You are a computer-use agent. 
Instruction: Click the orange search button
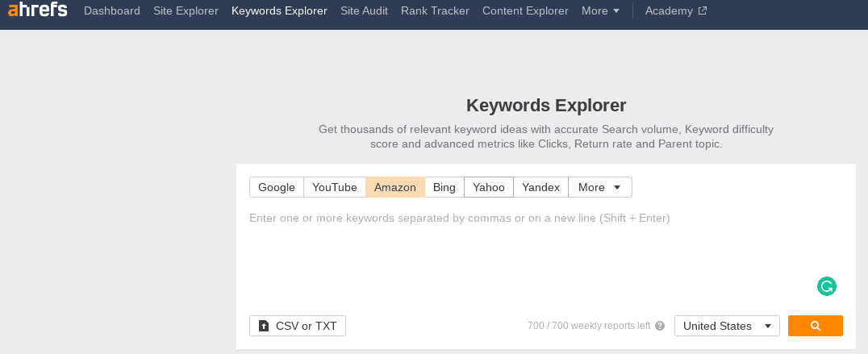pos(816,326)
